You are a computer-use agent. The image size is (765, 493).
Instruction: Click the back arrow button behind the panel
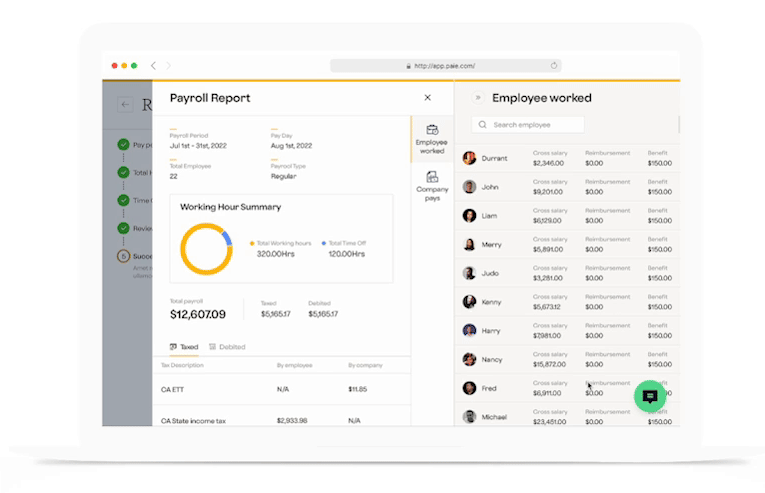(x=125, y=104)
